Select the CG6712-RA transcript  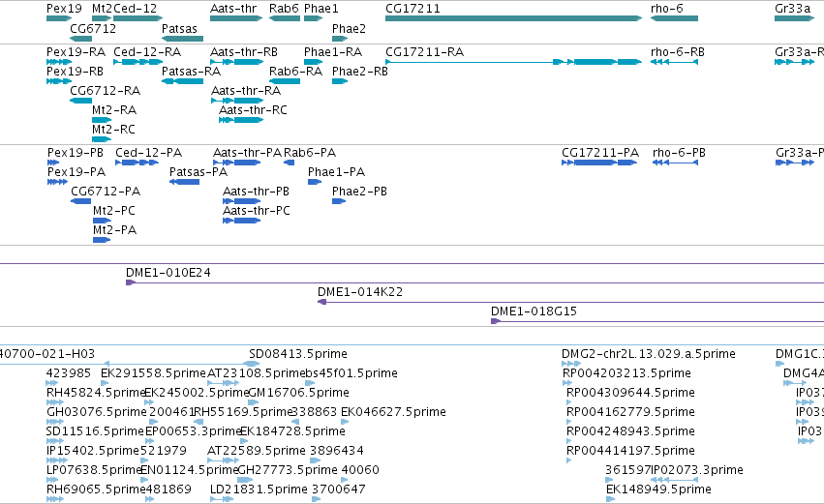pyautogui.click(x=80, y=101)
